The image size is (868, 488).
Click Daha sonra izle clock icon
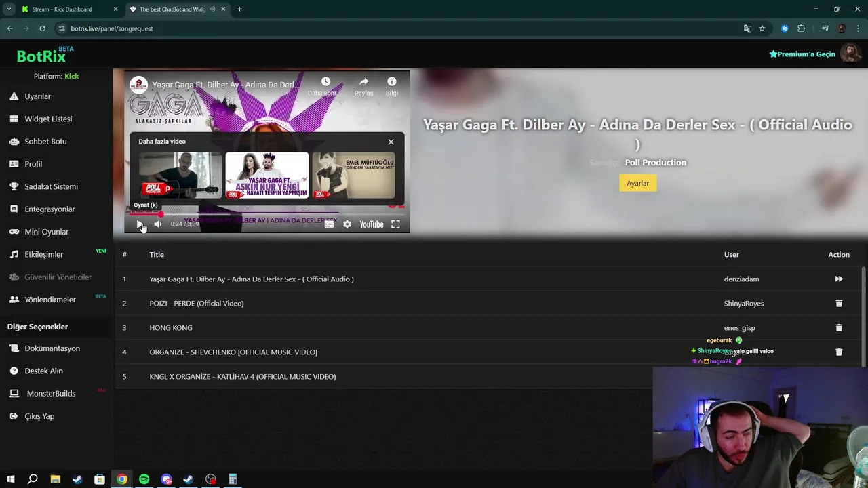[325, 81]
